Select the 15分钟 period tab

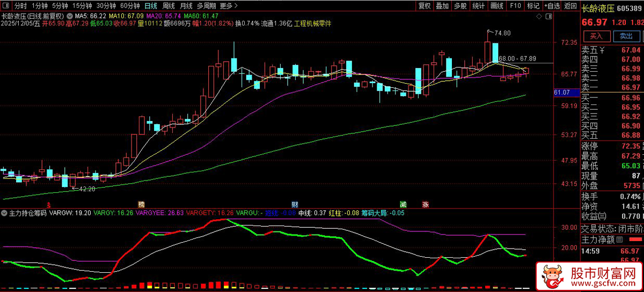pos(82,6)
